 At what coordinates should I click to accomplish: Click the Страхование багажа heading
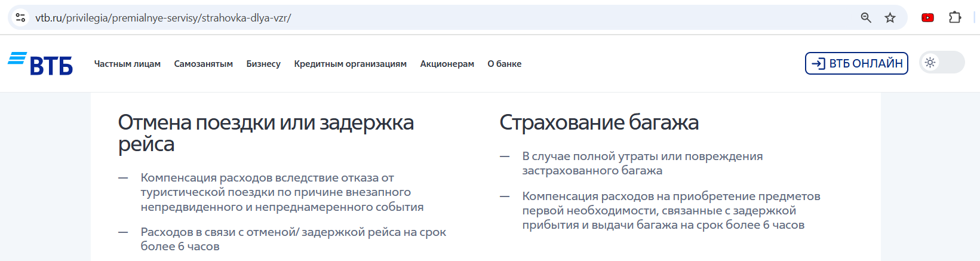(599, 122)
